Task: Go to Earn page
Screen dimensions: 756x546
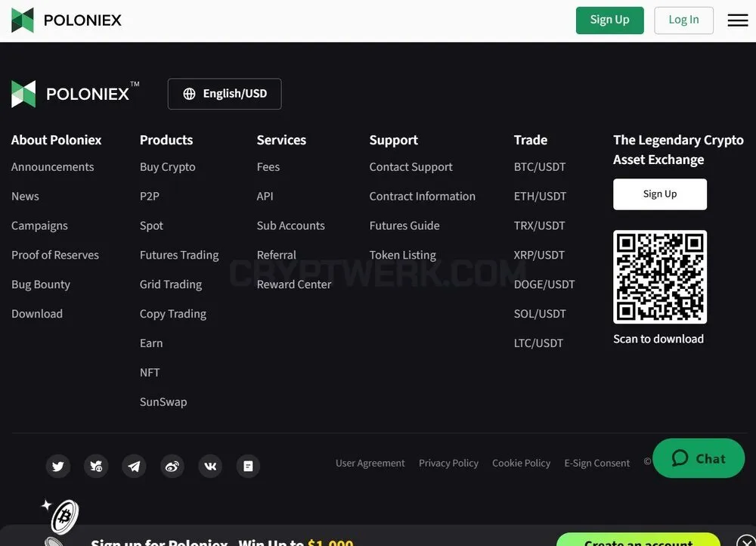Action: [151, 343]
